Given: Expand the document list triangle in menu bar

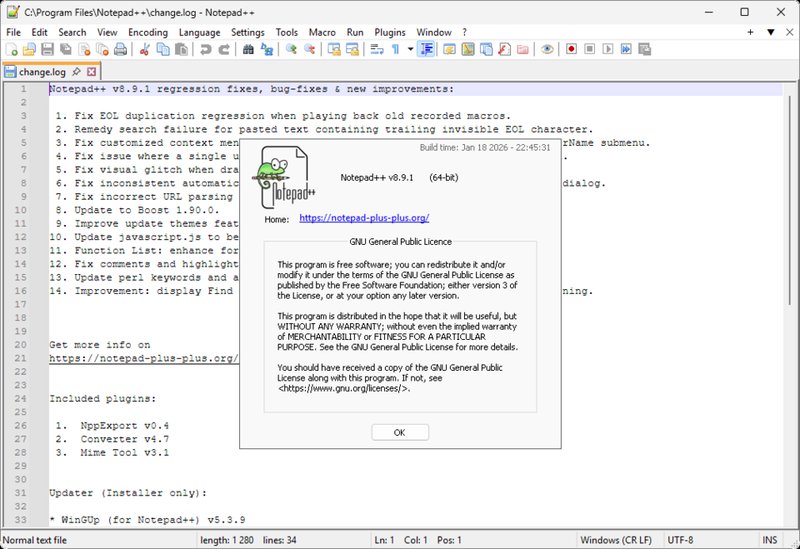Looking at the screenshot, I should pyautogui.click(x=771, y=32).
